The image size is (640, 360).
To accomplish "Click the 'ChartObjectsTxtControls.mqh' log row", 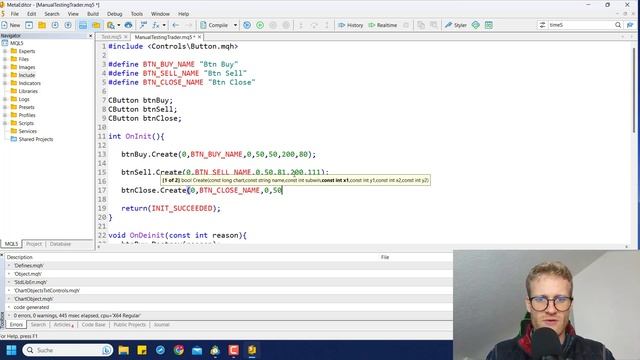I will click(229, 291).
